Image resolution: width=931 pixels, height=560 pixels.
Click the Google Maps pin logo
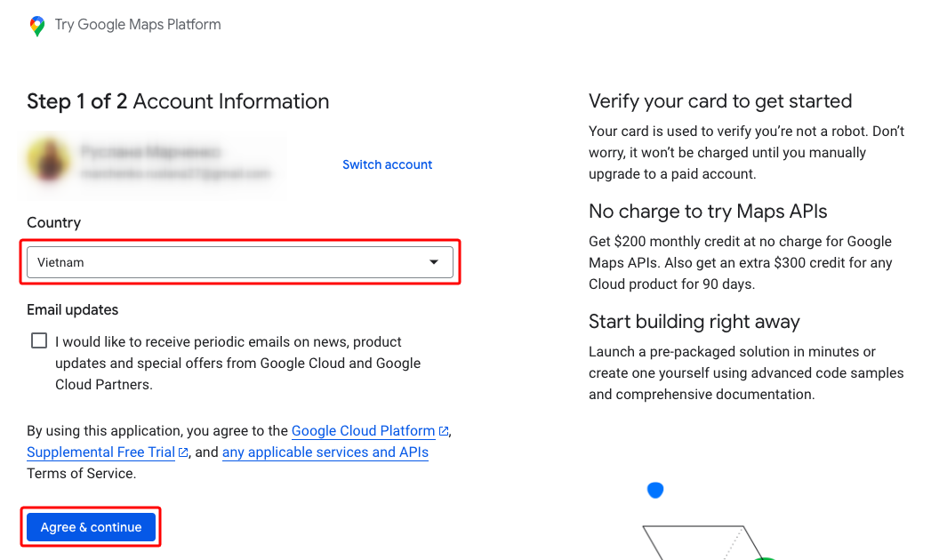tap(36, 26)
